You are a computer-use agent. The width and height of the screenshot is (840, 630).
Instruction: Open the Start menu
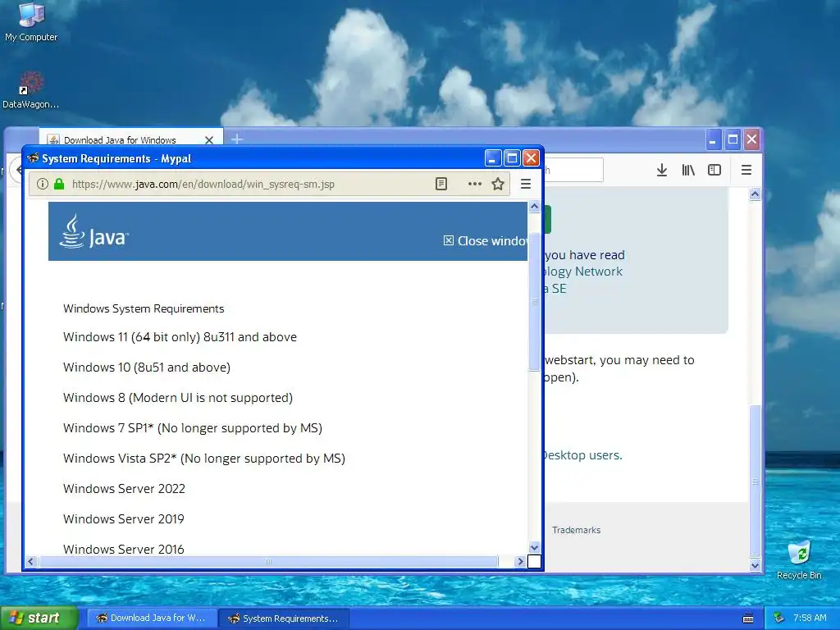pyautogui.click(x=39, y=619)
